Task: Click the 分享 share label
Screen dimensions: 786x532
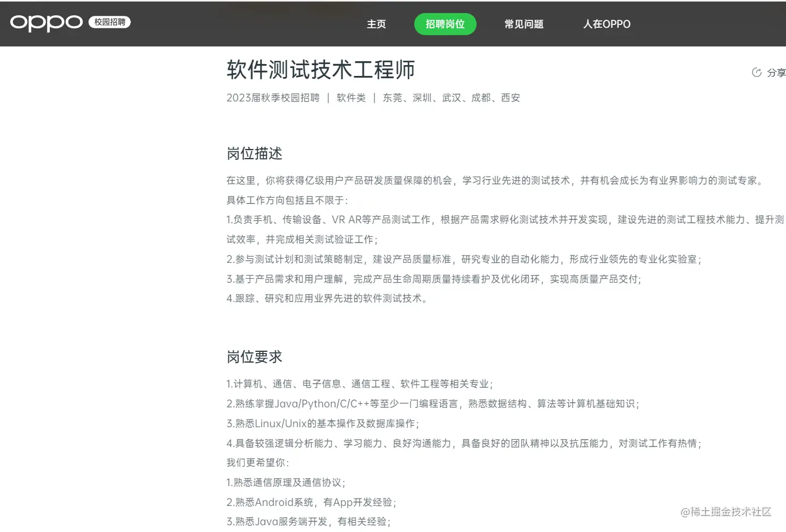Action: click(776, 73)
